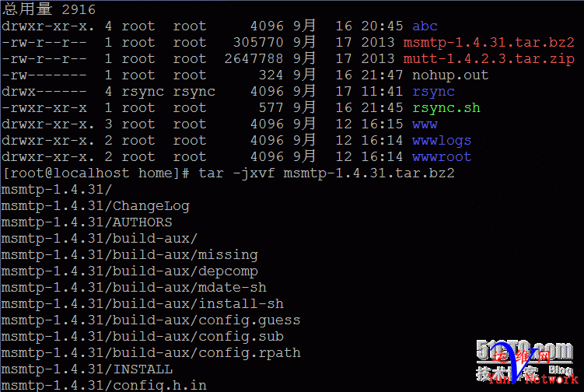
Task: Click the output line ending in config.guess
Action: 151,320
